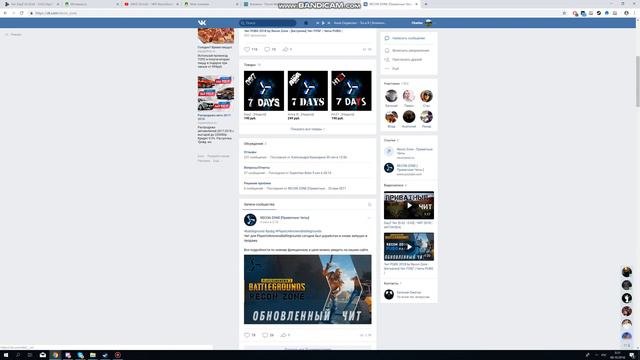Screen dimensions: 640x360
Task: Open comments on the top post
Action: click(x=267, y=49)
